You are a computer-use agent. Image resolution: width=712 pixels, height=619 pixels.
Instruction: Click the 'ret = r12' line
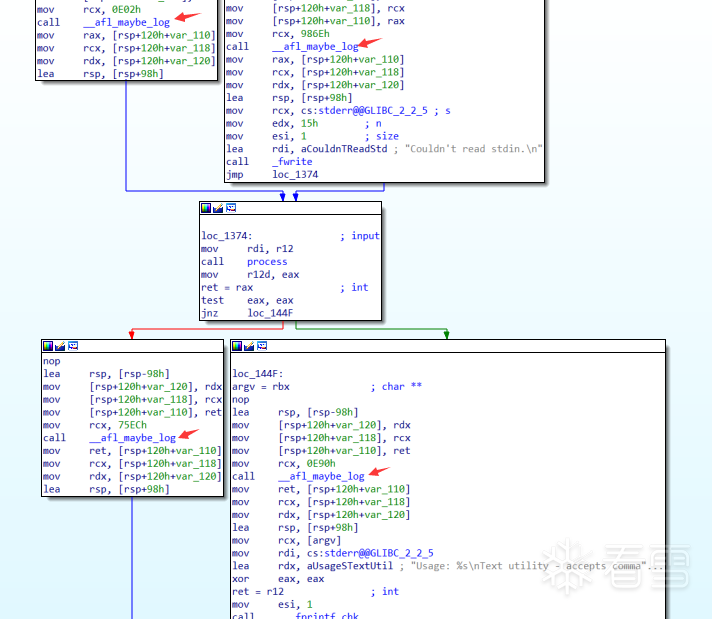coord(258,592)
